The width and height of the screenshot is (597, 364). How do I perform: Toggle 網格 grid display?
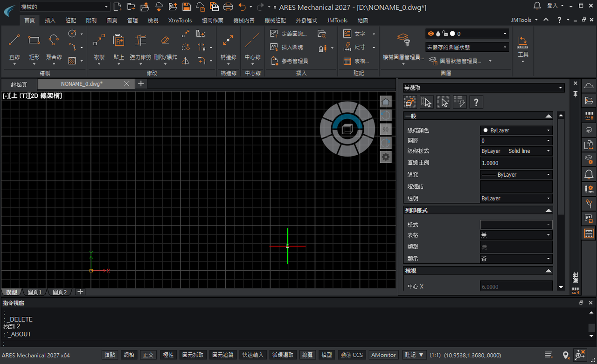coord(129,355)
